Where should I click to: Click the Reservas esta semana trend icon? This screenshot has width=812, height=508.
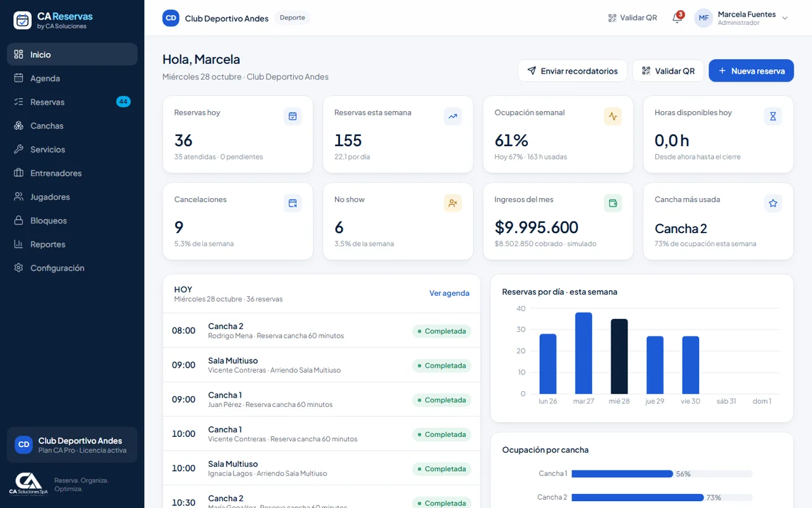click(x=452, y=116)
